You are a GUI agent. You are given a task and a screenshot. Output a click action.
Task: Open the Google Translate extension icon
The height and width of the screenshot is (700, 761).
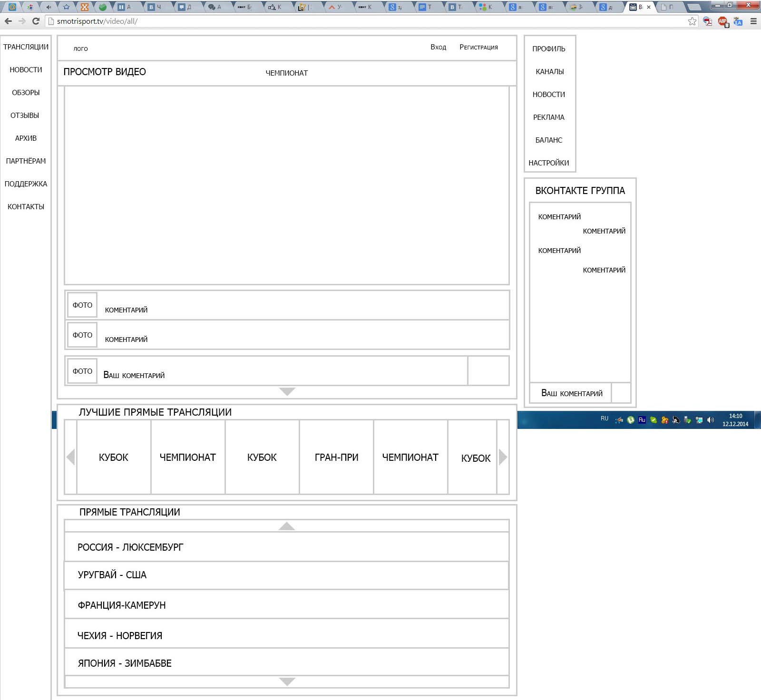click(x=738, y=21)
